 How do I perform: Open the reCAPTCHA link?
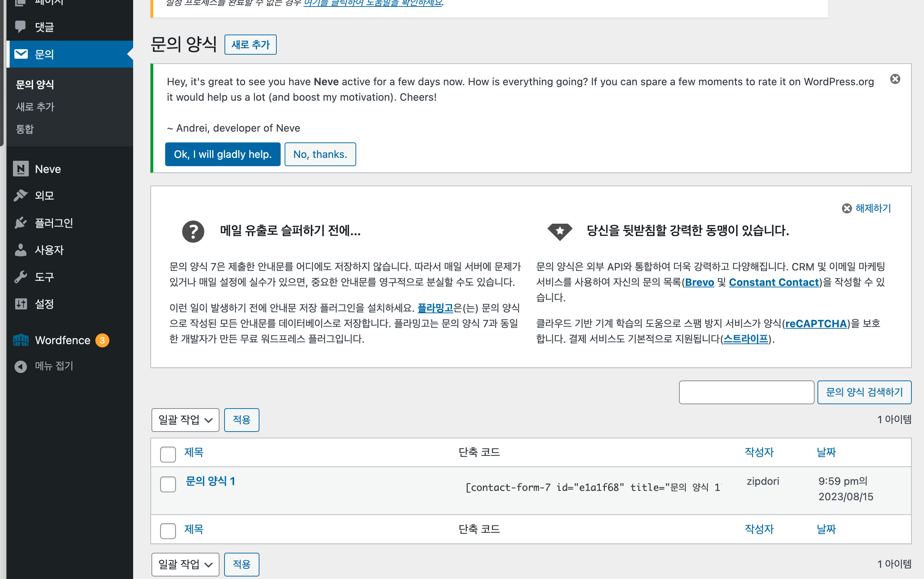(x=816, y=324)
